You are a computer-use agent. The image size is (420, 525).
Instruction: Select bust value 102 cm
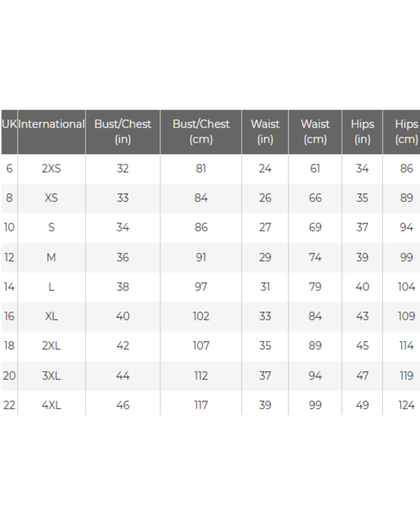coord(201,316)
